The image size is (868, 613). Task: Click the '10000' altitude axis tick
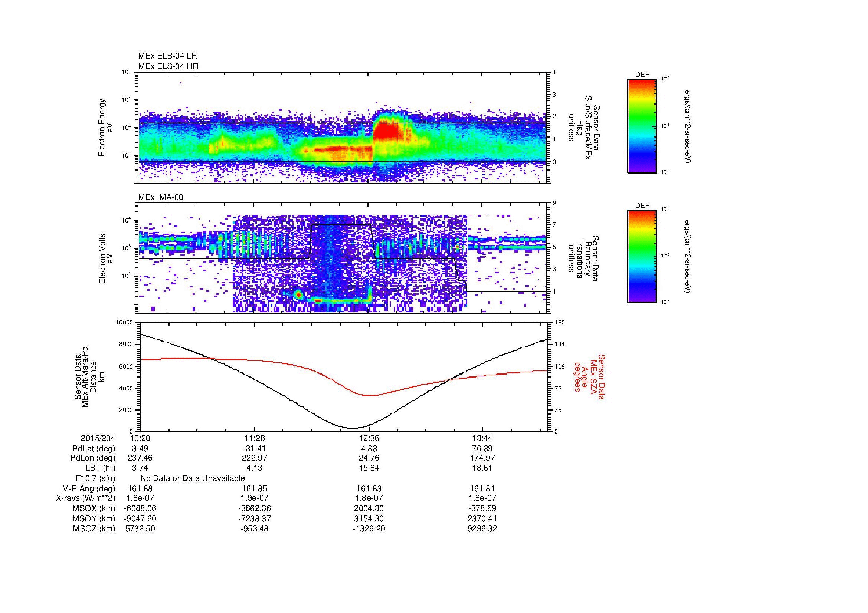[124, 323]
